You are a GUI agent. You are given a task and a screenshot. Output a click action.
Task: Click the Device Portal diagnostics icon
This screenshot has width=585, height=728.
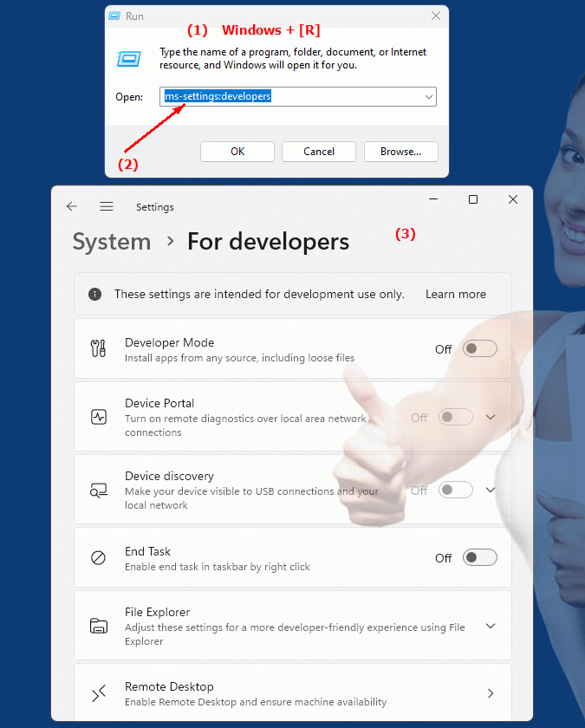pos(99,417)
